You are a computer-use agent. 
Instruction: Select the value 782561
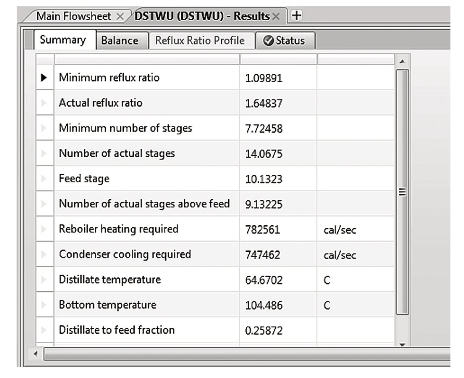262,230
